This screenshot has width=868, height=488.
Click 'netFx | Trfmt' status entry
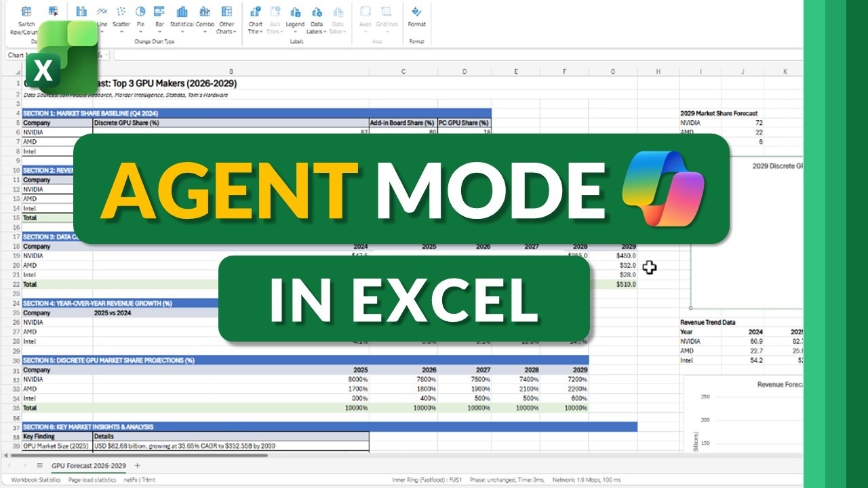click(139, 480)
